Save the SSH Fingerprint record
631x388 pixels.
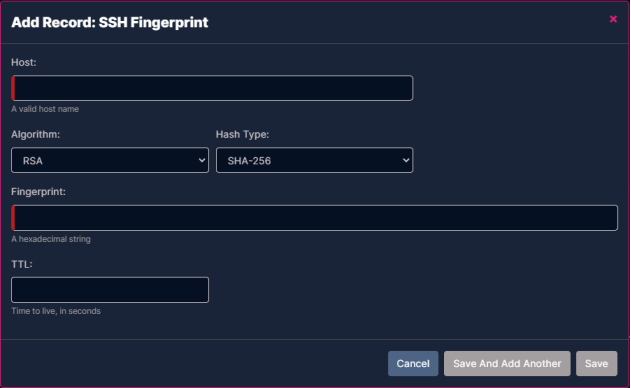click(596, 363)
